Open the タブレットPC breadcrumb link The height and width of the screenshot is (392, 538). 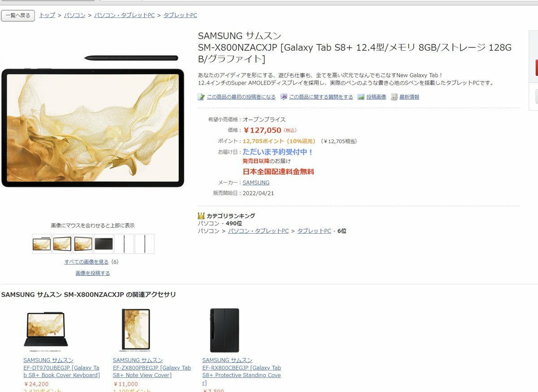pos(180,15)
